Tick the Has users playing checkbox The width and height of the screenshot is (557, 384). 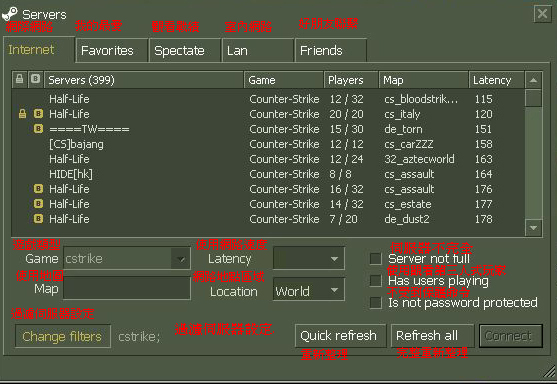[375, 281]
